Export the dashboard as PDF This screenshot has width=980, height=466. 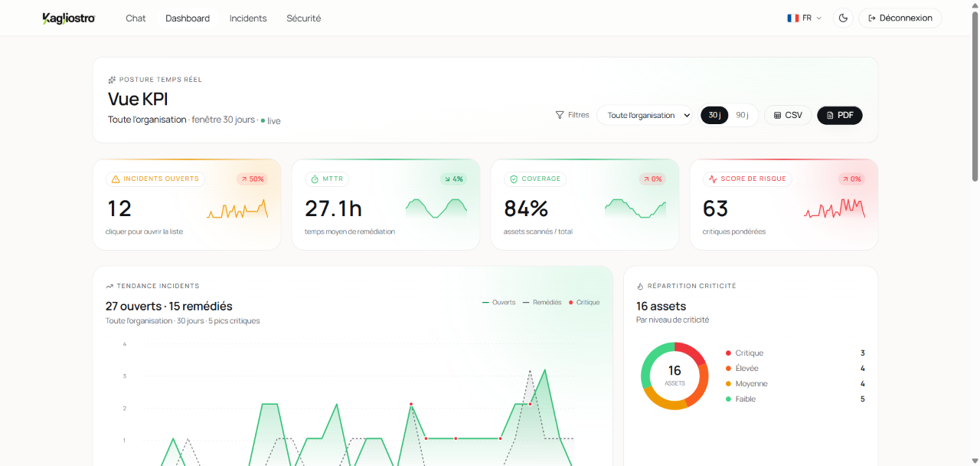840,115
